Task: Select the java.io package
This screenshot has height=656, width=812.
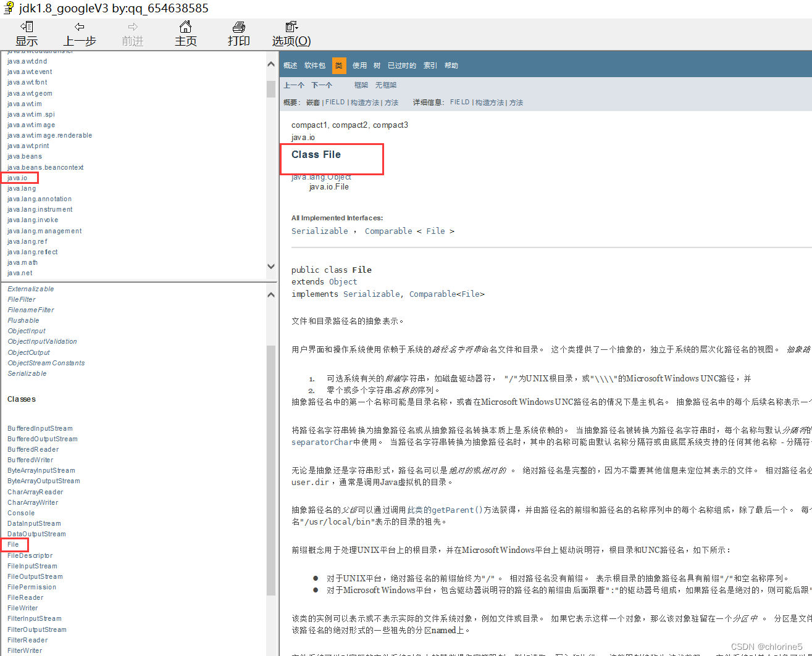Action: (x=17, y=178)
